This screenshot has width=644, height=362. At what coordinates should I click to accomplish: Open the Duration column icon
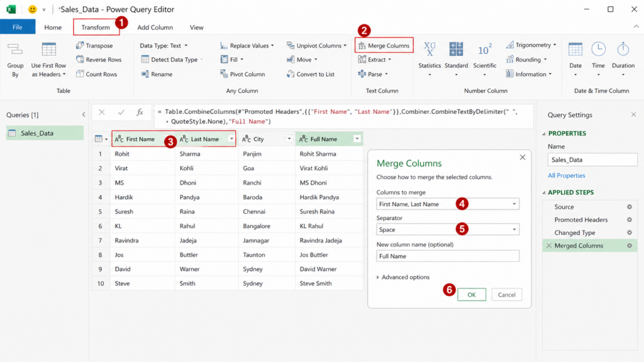point(623,49)
